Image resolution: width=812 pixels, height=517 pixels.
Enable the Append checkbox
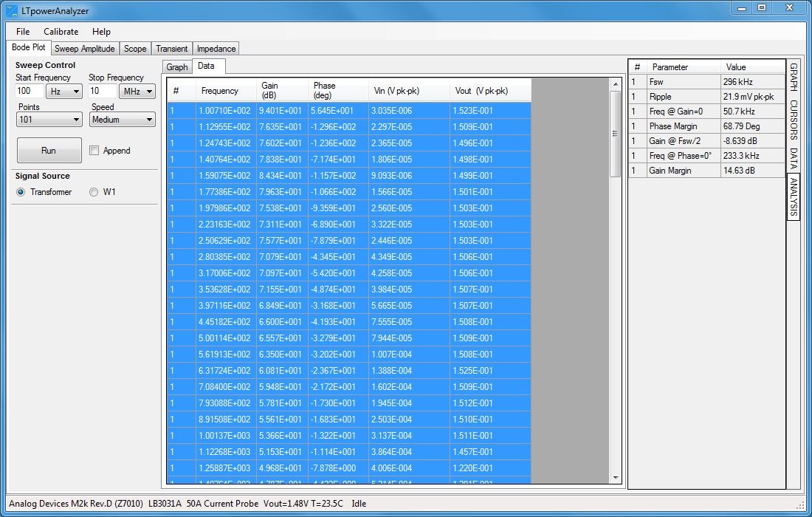94,151
